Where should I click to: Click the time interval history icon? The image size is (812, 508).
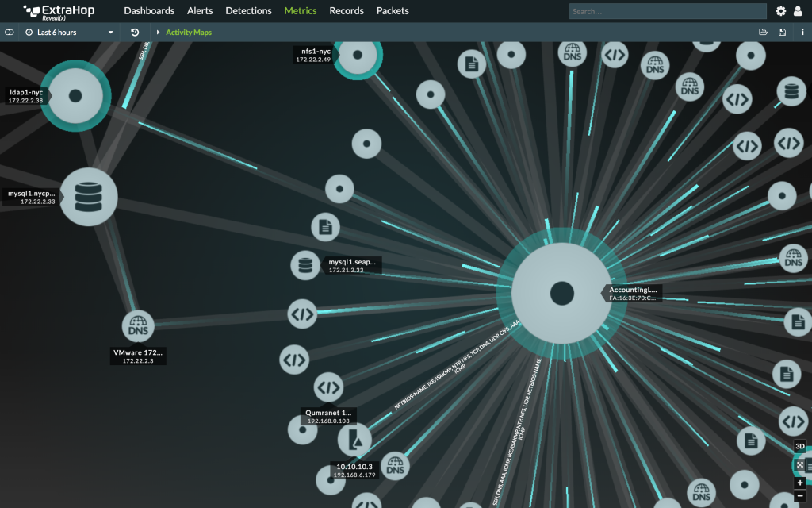click(135, 32)
